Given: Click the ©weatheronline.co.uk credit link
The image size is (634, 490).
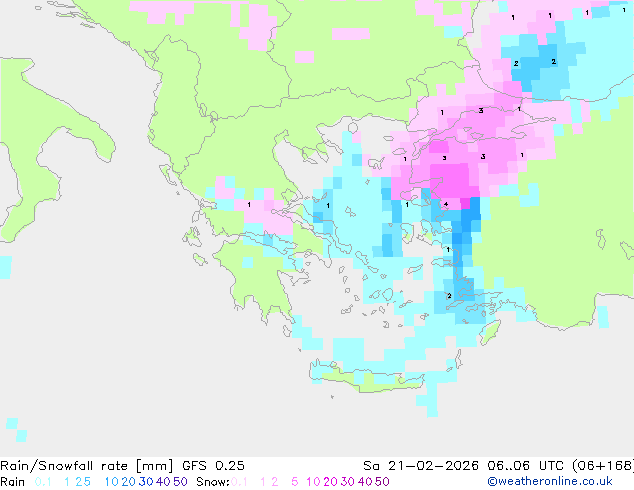Looking at the screenshot, I should pyautogui.click(x=550, y=481).
